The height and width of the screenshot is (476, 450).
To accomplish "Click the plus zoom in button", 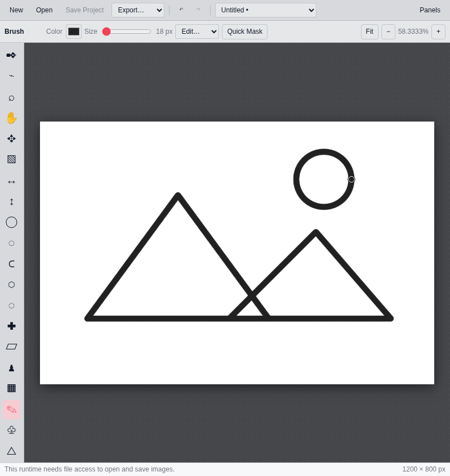I will (x=438, y=32).
